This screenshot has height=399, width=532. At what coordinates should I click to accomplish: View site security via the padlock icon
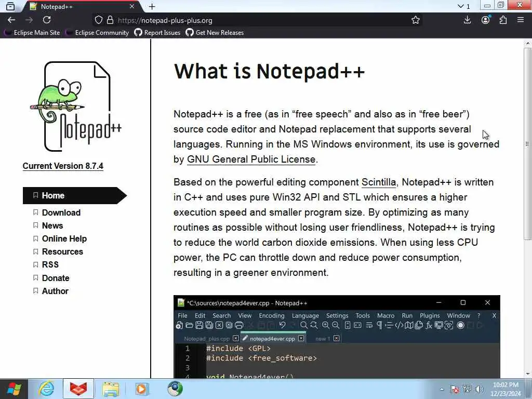[x=110, y=20]
